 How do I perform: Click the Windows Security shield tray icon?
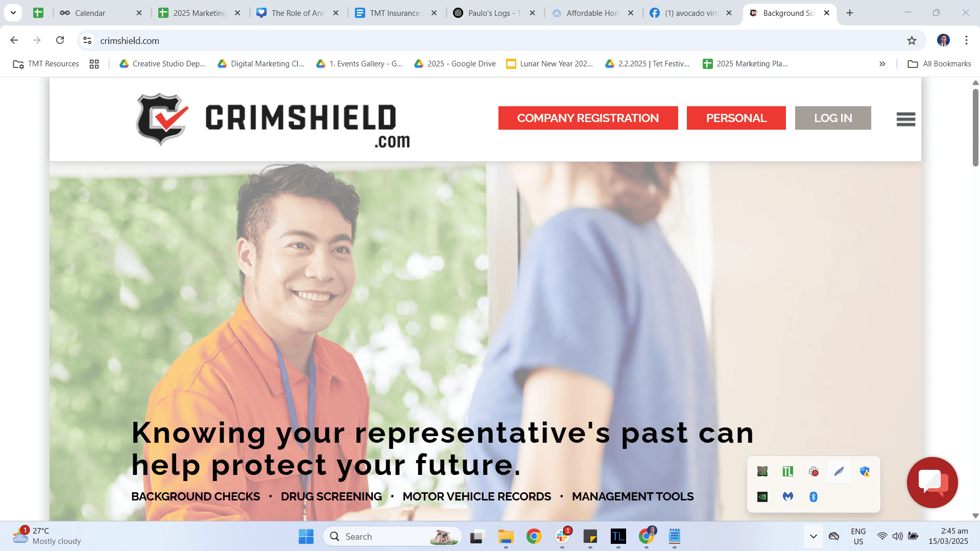(x=864, y=471)
